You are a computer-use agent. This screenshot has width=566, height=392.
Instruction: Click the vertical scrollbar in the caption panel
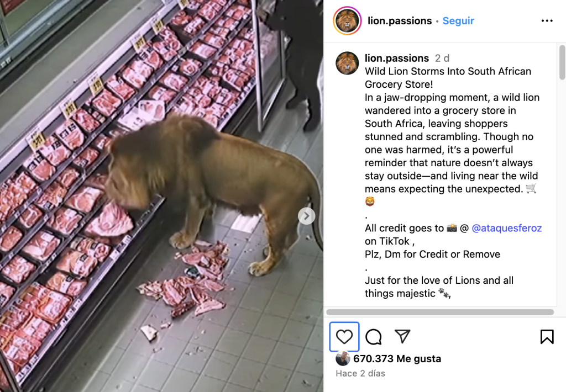click(562, 62)
